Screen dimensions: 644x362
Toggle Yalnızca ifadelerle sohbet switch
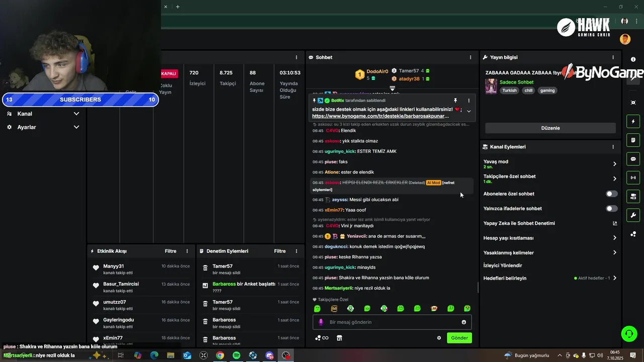click(611, 208)
